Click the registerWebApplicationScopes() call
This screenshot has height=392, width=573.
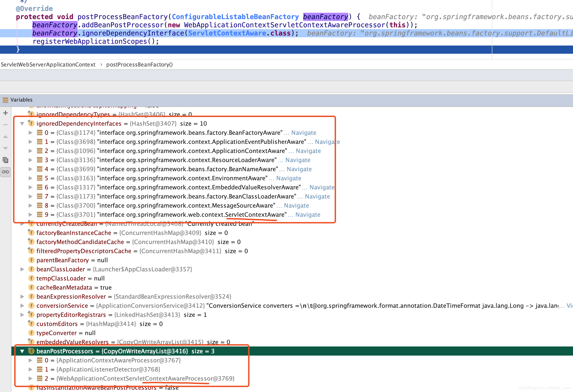coord(96,41)
